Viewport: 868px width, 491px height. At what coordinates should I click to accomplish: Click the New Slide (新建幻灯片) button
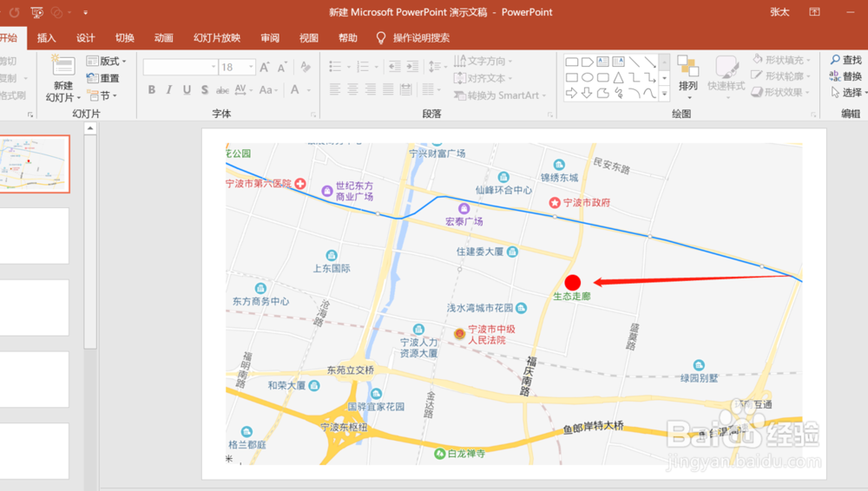coord(63,79)
